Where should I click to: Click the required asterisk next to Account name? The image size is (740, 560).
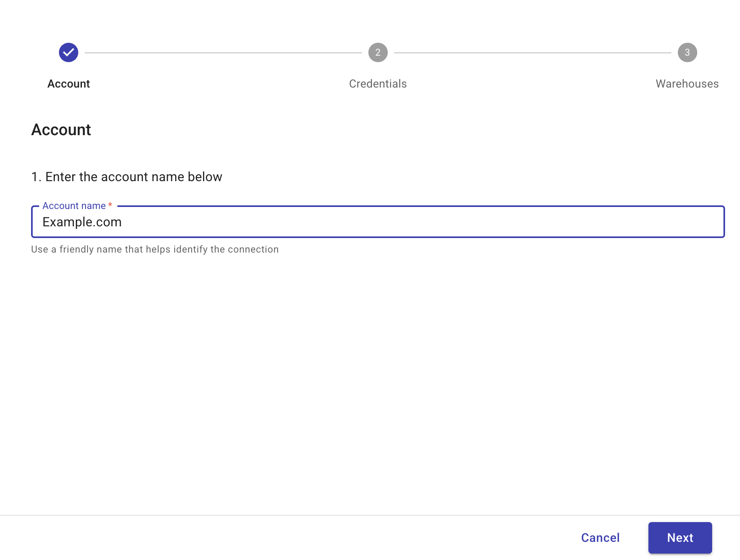[110, 205]
